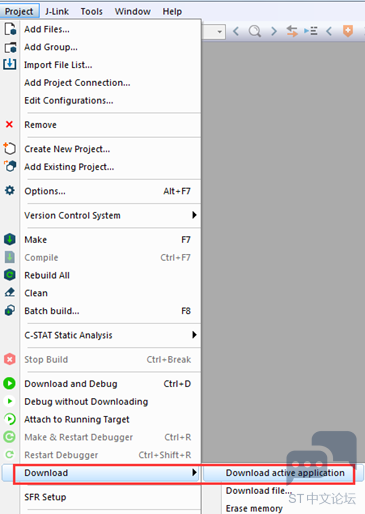This screenshot has height=514, width=365.
Task: Click the Rebuild All icon
Action: pos(10,275)
